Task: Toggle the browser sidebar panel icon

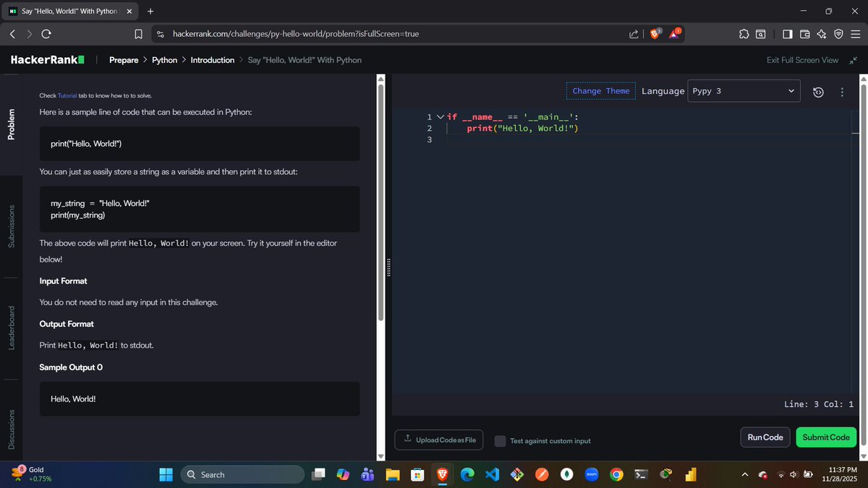Action: coord(786,33)
